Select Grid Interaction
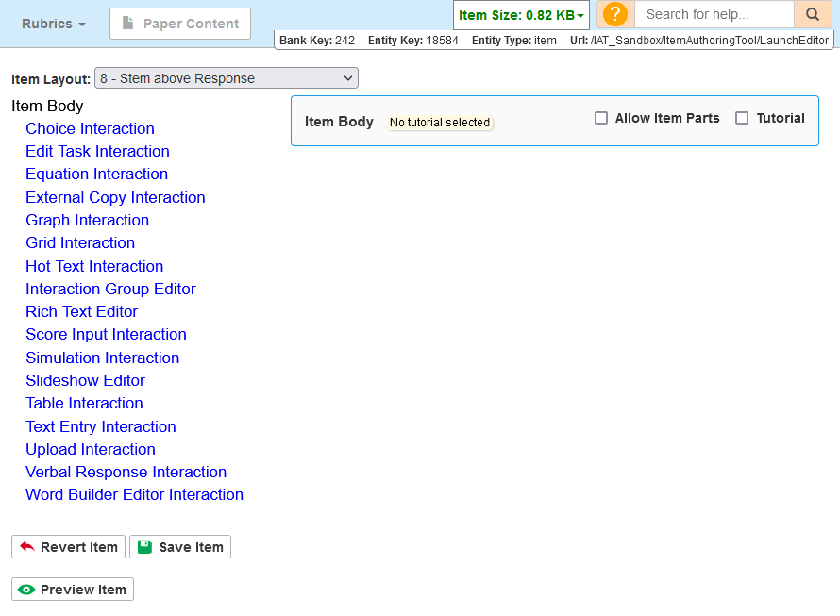Screen dimensions: 840x616 pyautogui.click(x=80, y=242)
